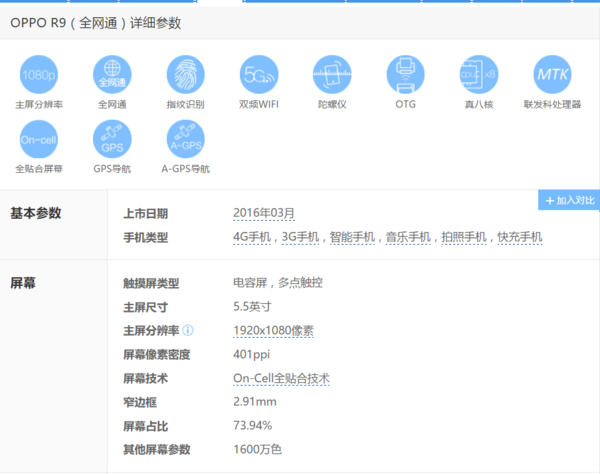Open the 智能手机 phone type link
This screenshot has width=600, height=474.
(x=352, y=237)
